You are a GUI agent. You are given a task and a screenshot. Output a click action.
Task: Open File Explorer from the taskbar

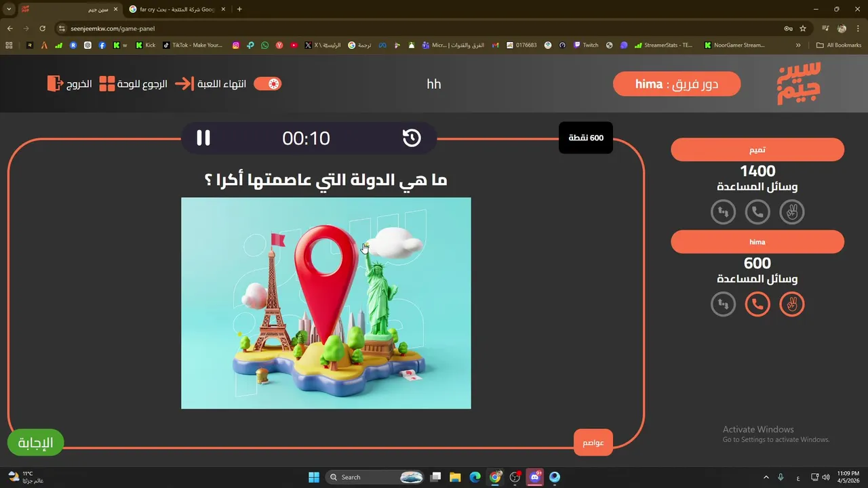tap(455, 477)
